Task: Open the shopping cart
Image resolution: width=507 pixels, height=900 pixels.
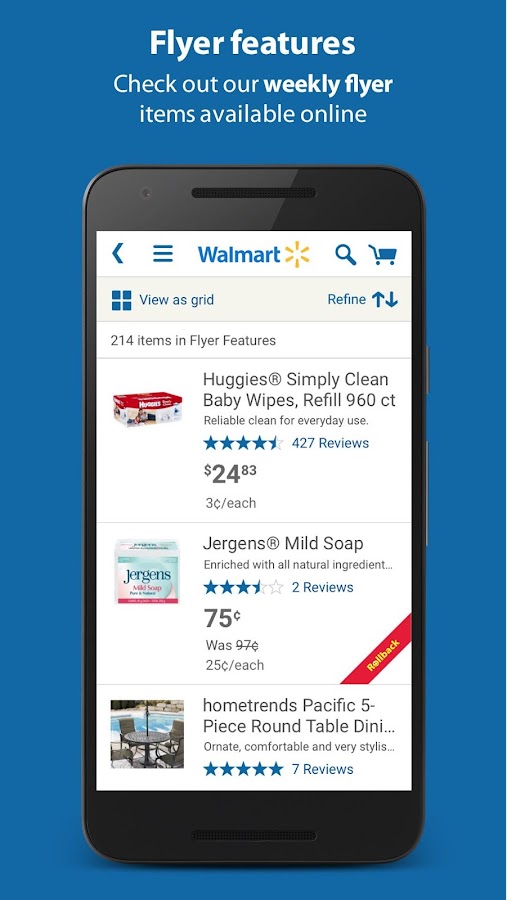Action: pos(383,254)
